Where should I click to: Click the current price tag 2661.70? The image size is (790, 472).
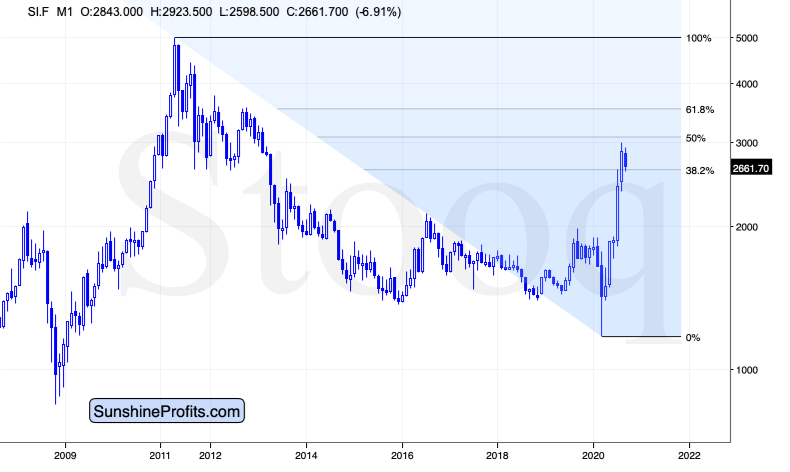coord(751,168)
